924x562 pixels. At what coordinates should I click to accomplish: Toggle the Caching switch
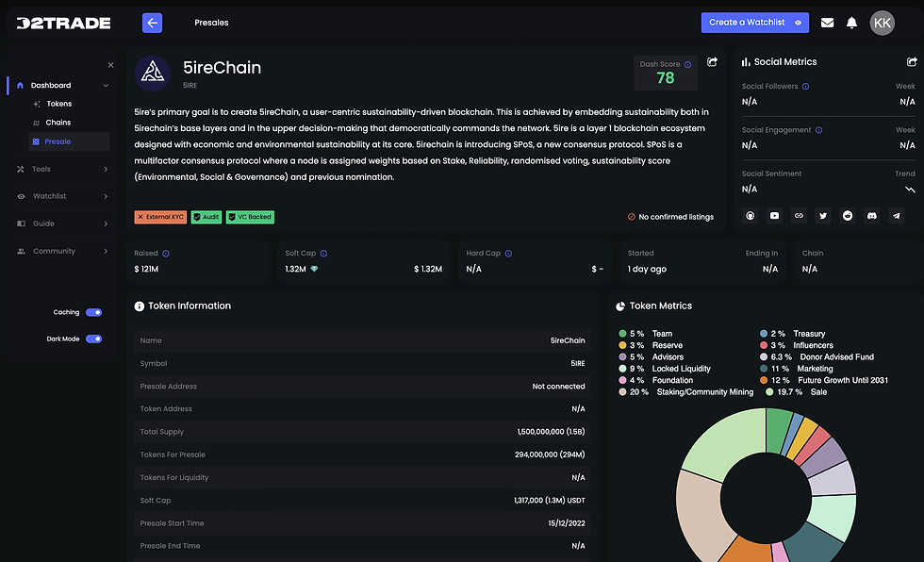click(x=93, y=312)
